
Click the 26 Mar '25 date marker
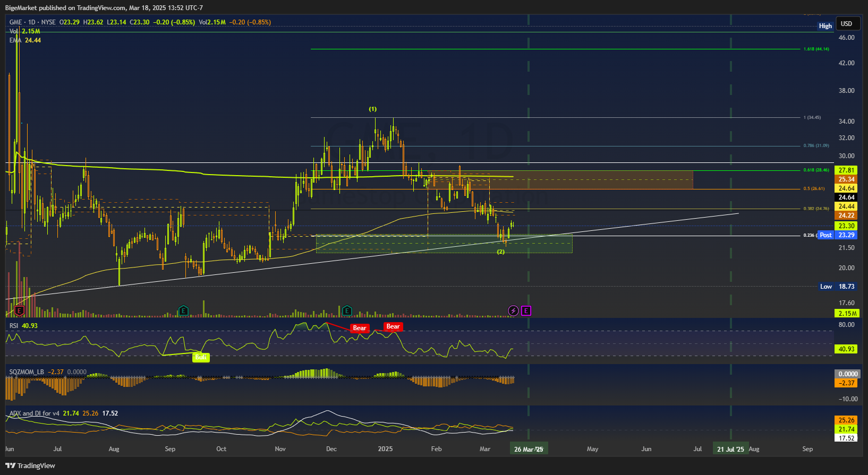(529, 449)
